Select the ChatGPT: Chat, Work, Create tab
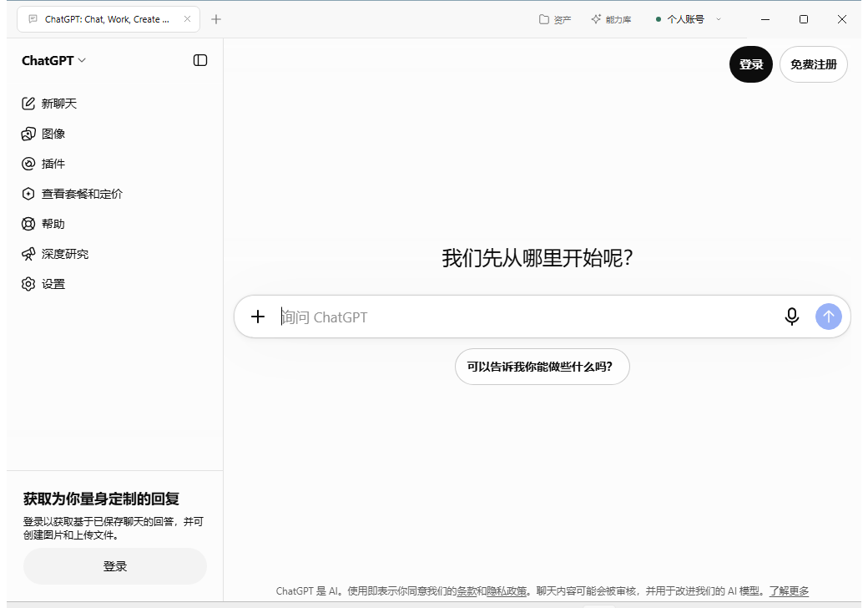The width and height of the screenshot is (868, 608). click(108, 19)
